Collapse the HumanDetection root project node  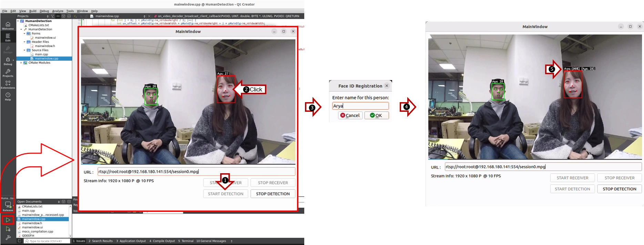[18, 21]
